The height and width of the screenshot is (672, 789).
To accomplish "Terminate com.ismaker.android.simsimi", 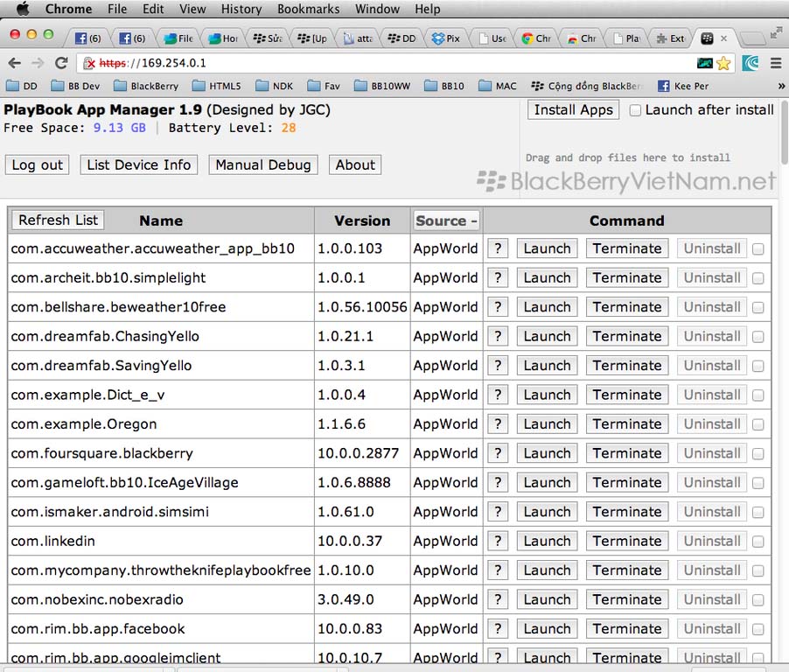I will [x=627, y=512].
